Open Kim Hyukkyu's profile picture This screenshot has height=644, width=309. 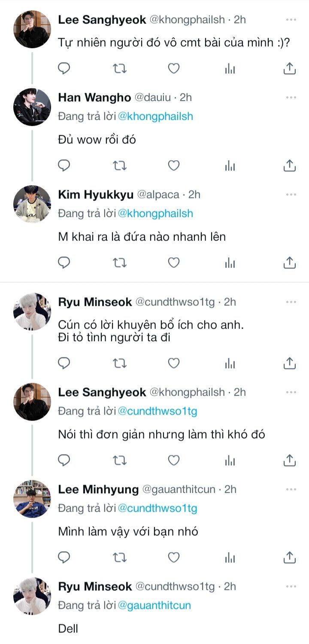coord(32,204)
